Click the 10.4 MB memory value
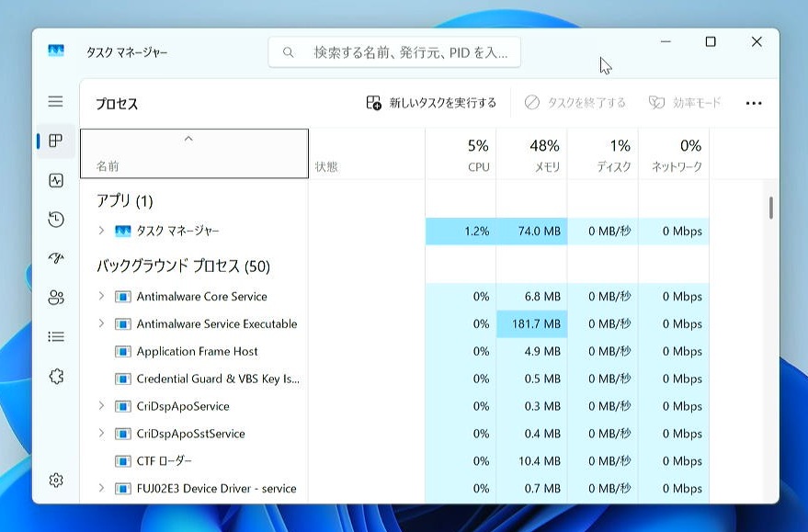Viewport: 808px width, 532px height. click(539, 461)
